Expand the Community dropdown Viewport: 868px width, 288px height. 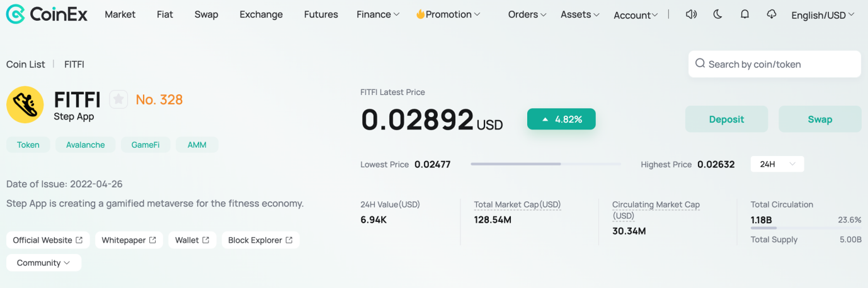click(43, 263)
